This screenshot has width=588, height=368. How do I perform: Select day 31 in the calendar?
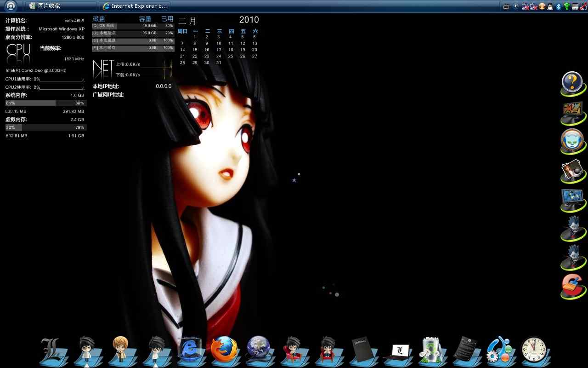(219, 63)
